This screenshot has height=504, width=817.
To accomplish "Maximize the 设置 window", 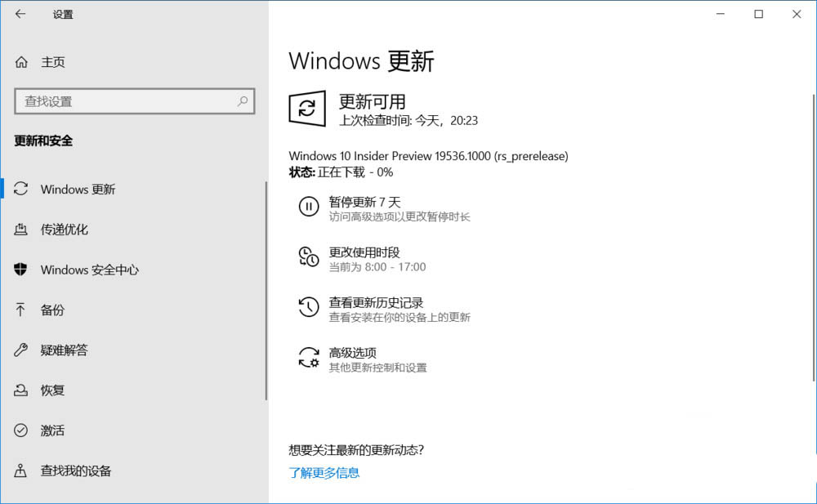I will [x=759, y=14].
